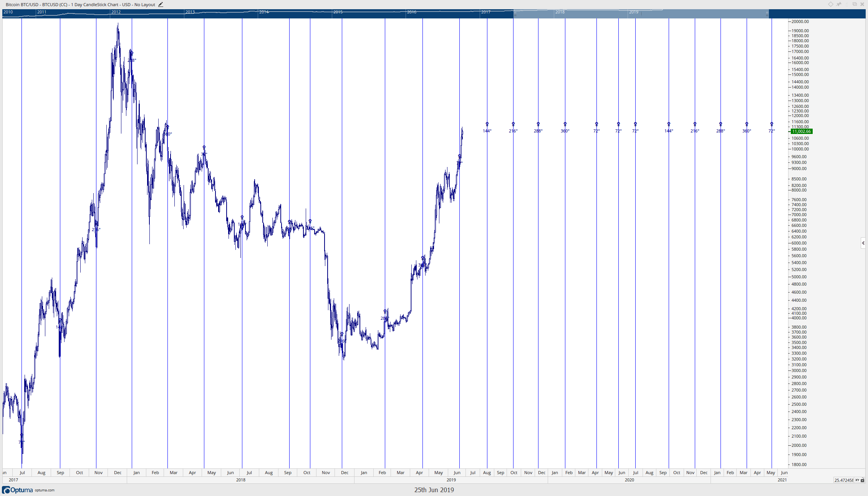Collapse the price axis panel using the right-edge chevron
This screenshot has height=496, width=868.
click(x=863, y=243)
